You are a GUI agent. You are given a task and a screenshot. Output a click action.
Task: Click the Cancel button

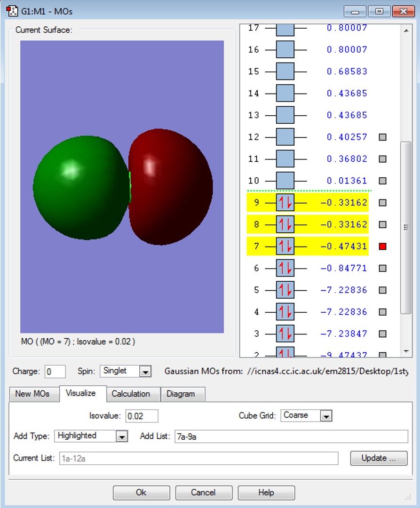click(203, 492)
